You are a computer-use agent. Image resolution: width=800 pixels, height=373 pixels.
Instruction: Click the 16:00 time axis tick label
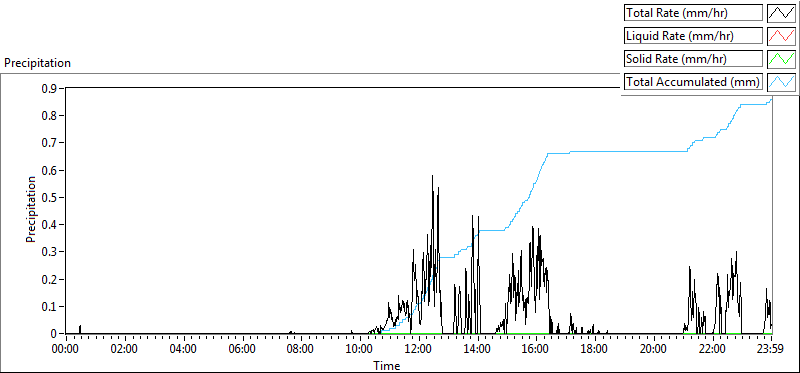pos(536,349)
